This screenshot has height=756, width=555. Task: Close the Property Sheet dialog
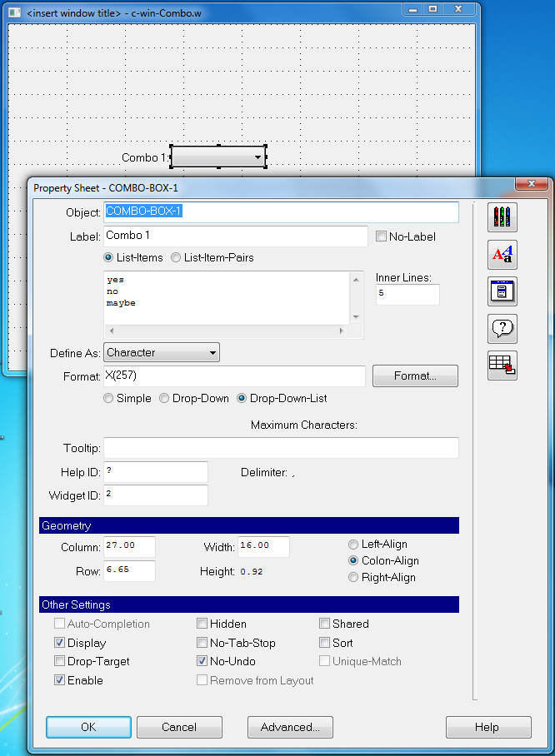pos(532,184)
